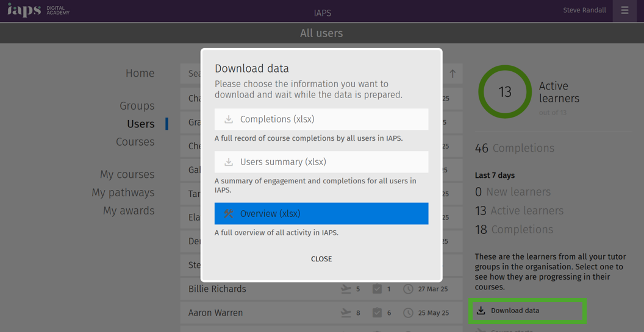Click Aaron Warren's completions checkmark icon
The image size is (644, 332).
(x=377, y=313)
